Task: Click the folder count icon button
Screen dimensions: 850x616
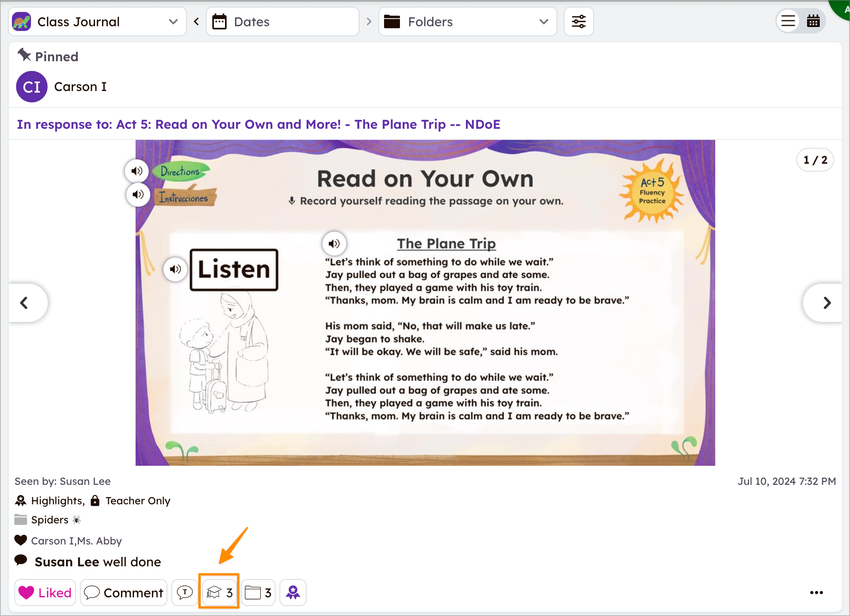Action: click(258, 592)
